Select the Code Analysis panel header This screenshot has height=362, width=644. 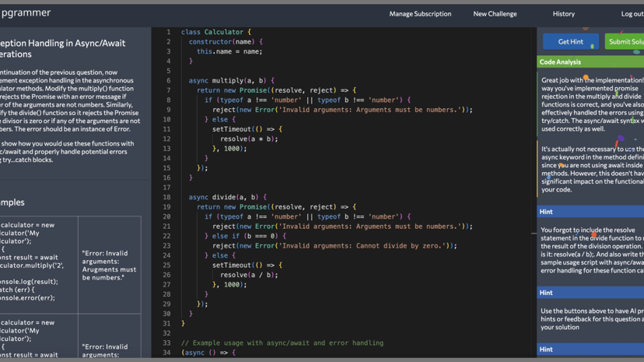pos(590,62)
